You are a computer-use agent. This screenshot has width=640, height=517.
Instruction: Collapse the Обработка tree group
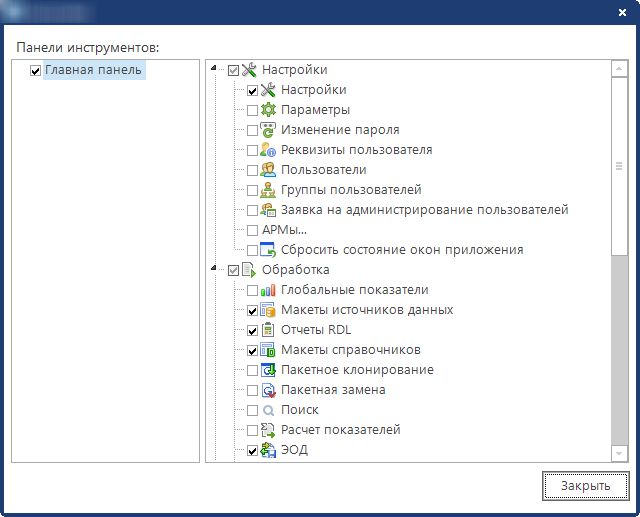pyautogui.click(x=215, y=270)
